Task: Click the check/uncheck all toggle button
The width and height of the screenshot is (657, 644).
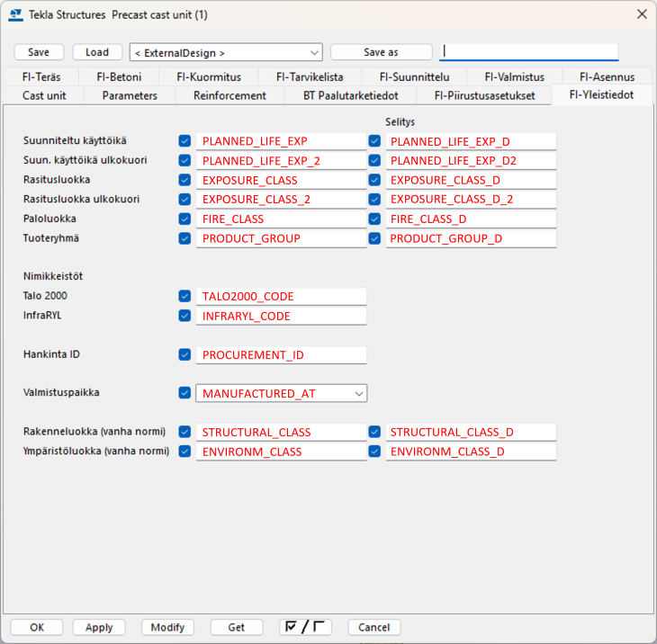Action: point(305,627)
